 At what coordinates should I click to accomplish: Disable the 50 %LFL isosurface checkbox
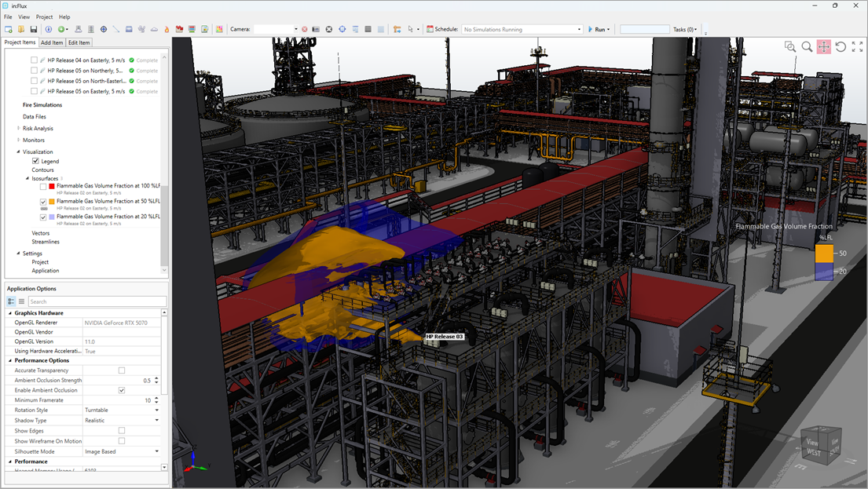(43, 202)
